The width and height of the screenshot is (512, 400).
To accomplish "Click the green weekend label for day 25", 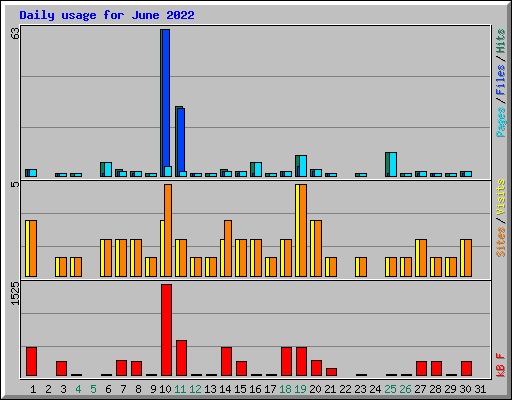I will pyautogui.click(x=390, y=389).
